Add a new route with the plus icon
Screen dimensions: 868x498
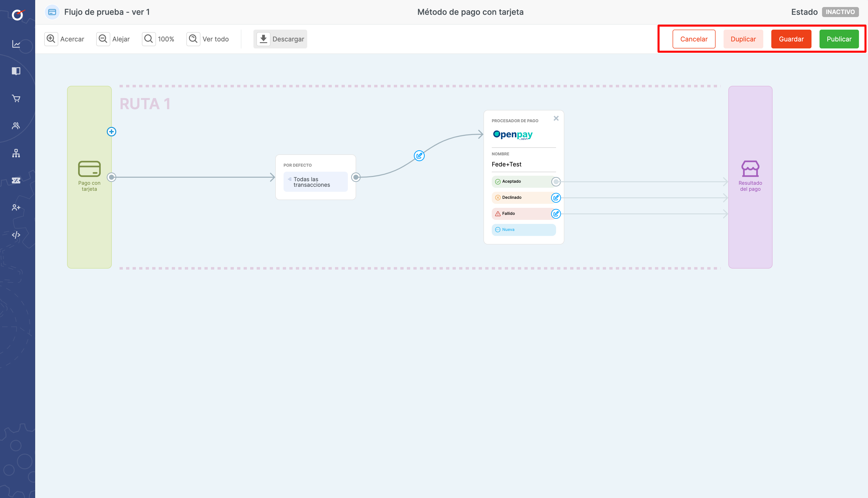pos(112,132)
